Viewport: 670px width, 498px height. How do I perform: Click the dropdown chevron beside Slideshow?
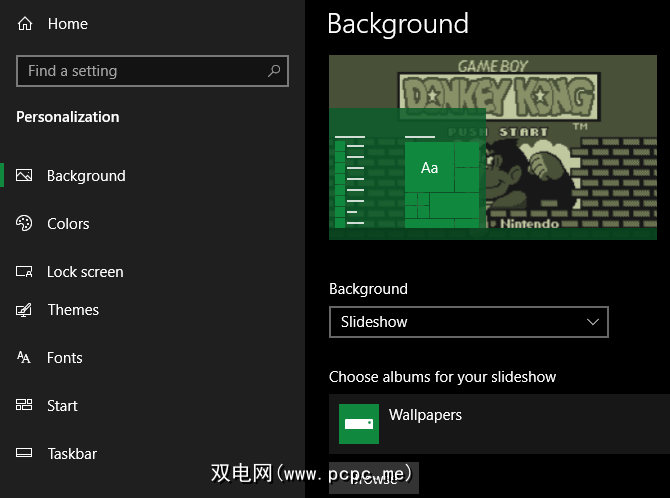[593, 322]
